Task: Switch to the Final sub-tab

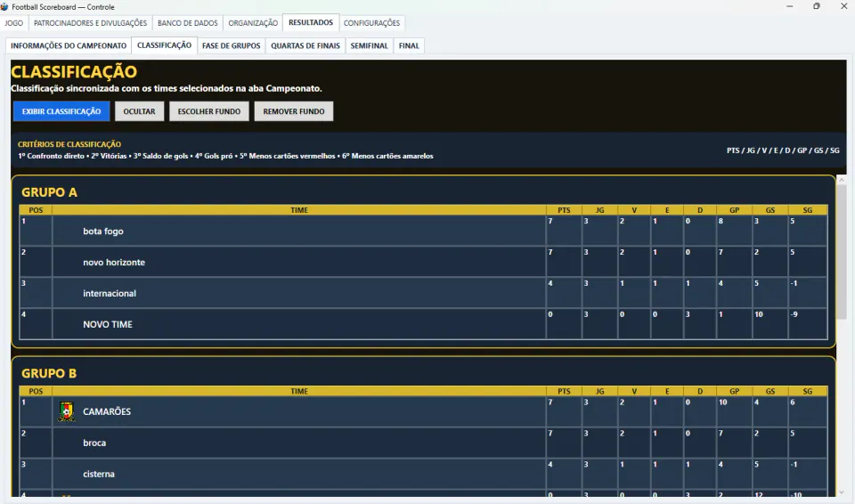Action: pyautogui.click(x=409, y=45)
